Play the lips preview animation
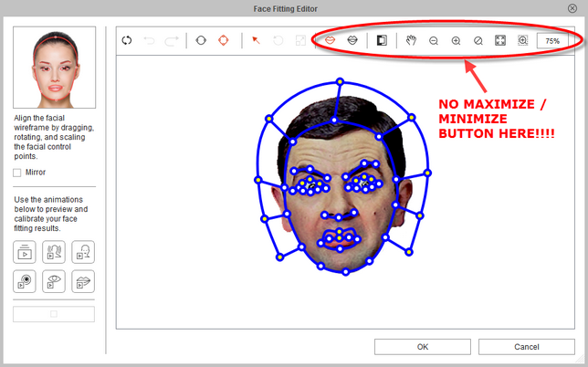The height and width of the screenshot is (367, 588). (83, 281)
